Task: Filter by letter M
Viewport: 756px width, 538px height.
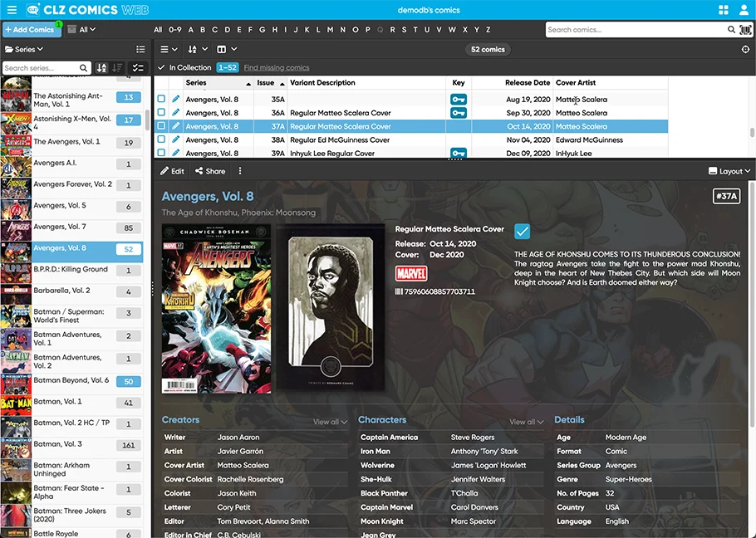Action: 331,29
